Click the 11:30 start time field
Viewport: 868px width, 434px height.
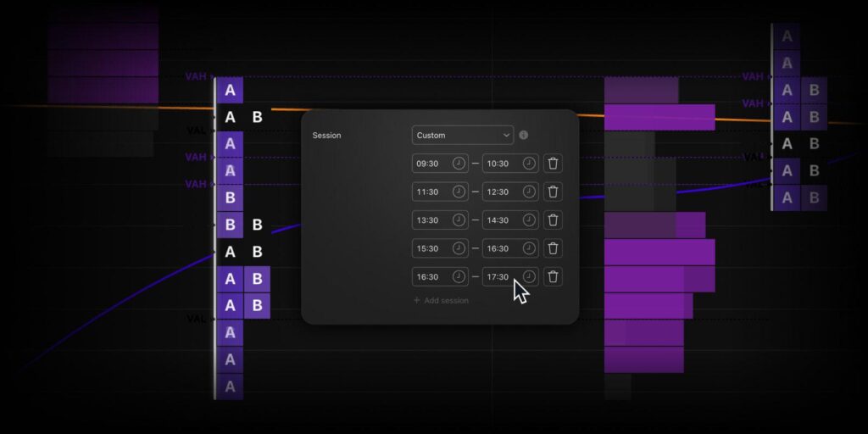430,192
